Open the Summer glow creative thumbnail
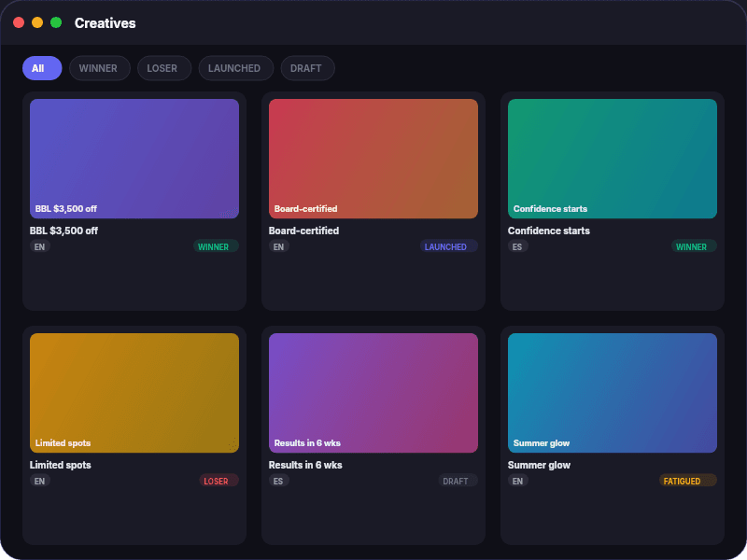This screenshot has height=560, width=747. 613,393
